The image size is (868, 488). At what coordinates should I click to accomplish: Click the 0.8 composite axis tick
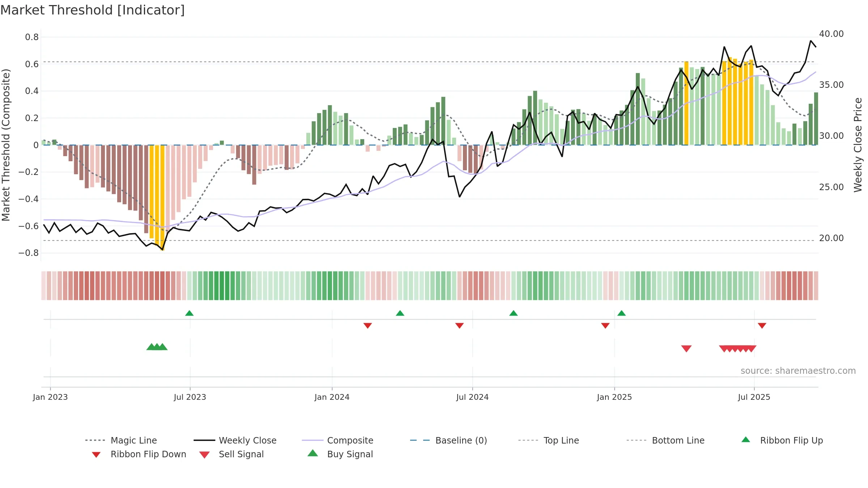pos(32,37)
